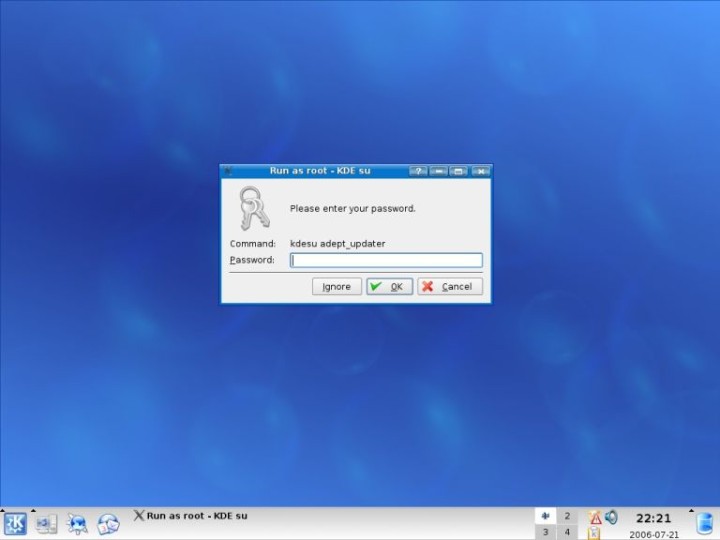The height and width of the screenshot is (540, 720).
Task: Launch the Kontact mail panel icon
Action: click(x=108, y=524)
